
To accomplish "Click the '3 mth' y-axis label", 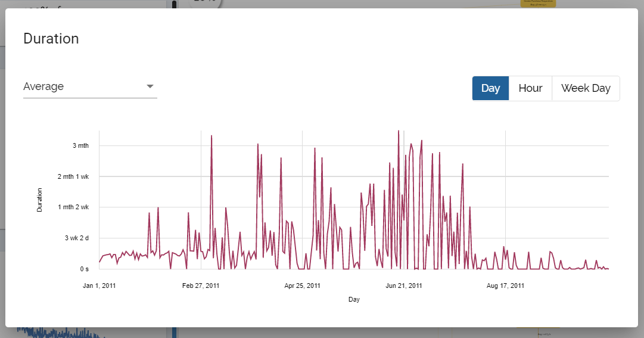I will pyautogui.click(x=80, y=145).
